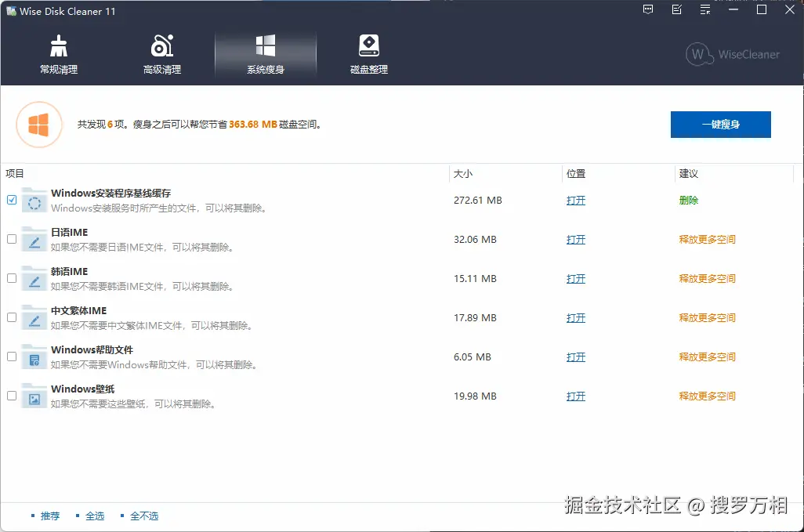Minimize the Wise Disk Cleaner window
Screen dimensions: 804x532
[733, 9]
